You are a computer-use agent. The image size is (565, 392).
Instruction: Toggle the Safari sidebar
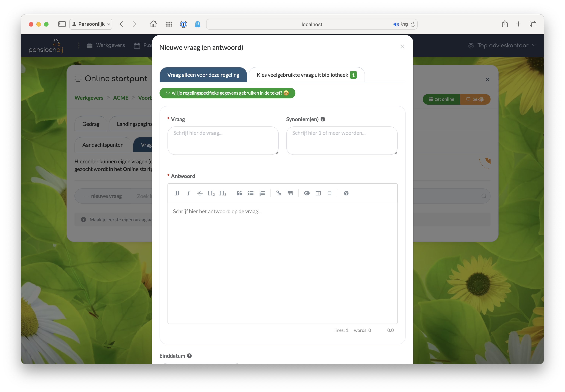62,24
